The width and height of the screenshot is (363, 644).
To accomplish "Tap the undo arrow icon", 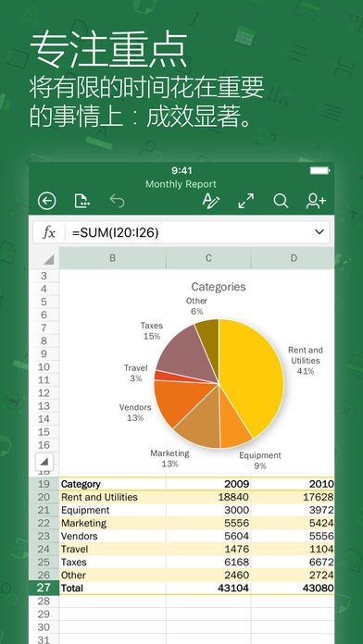I will (x=118, y=201).
